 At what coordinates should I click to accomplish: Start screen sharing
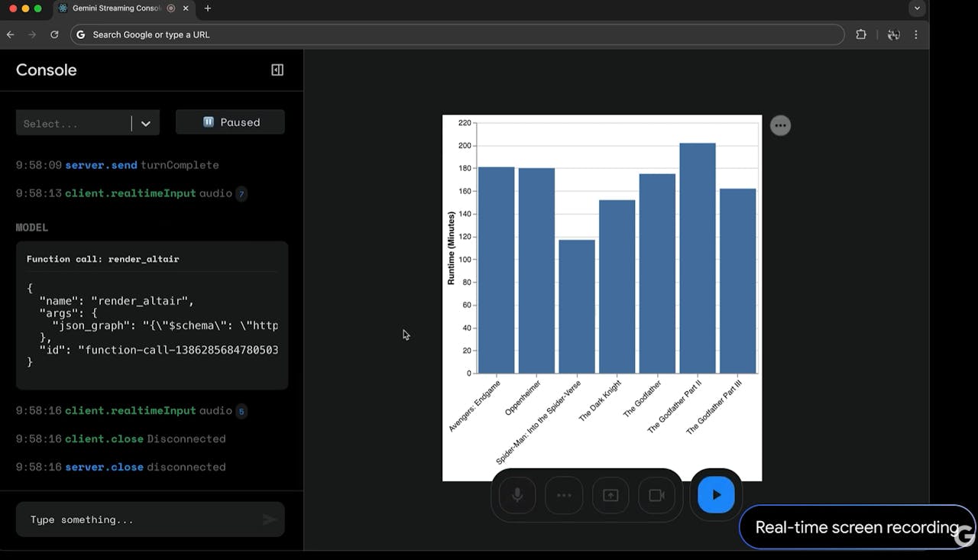(610, 495)
